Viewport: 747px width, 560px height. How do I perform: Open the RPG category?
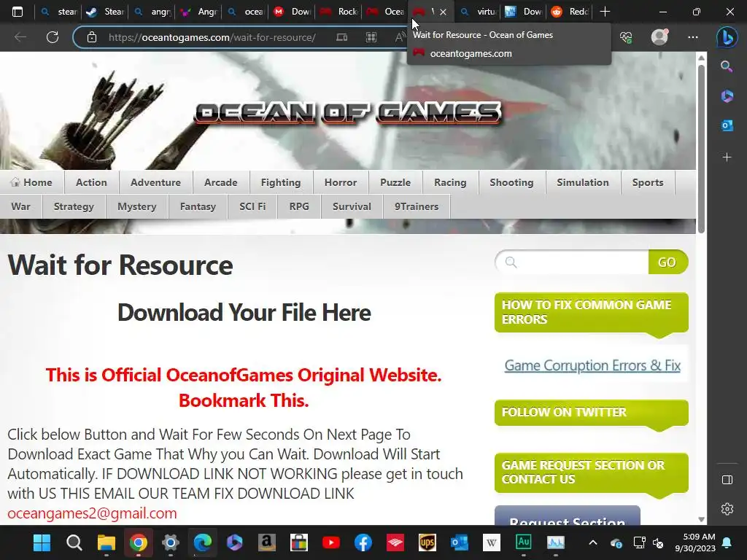pyautogui.click(x=299, y=206)
